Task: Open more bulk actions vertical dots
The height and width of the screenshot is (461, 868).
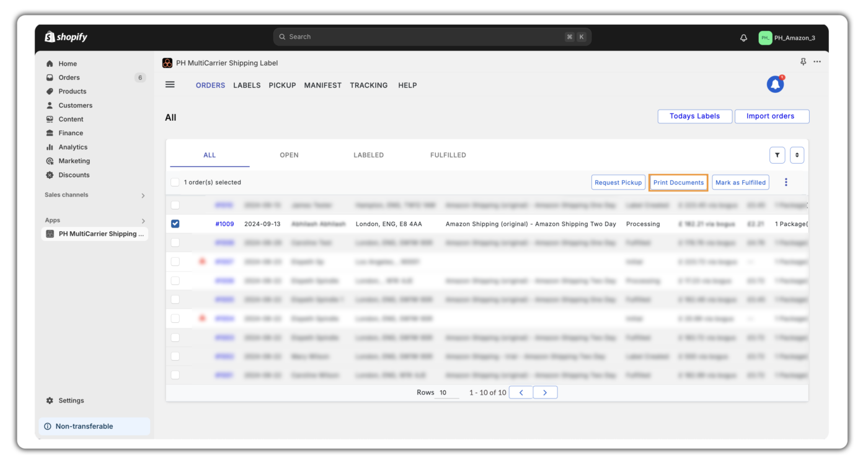Action: tap(786, 182)
